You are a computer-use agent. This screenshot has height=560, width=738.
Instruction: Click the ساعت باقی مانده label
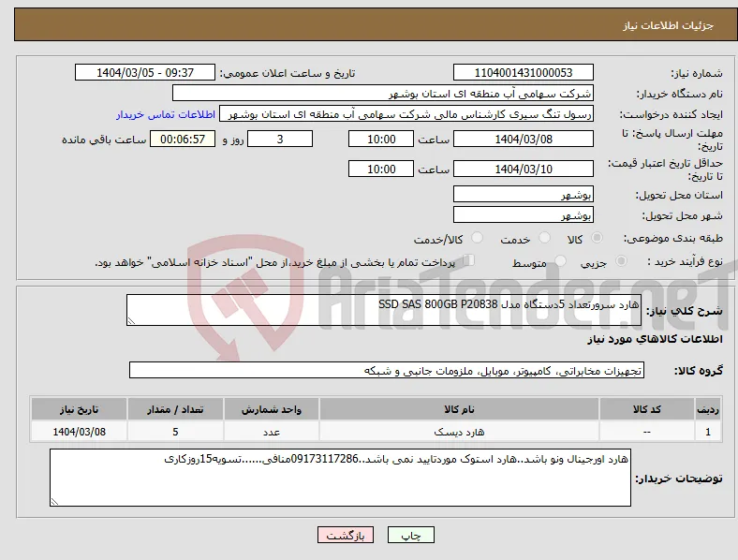104,140
